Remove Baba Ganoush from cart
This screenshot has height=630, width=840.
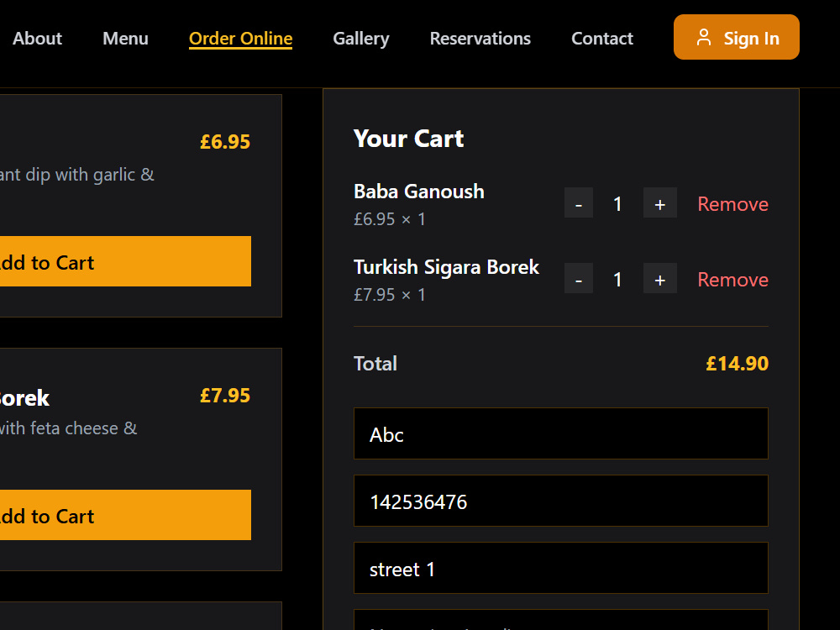[x=732, y=204]
